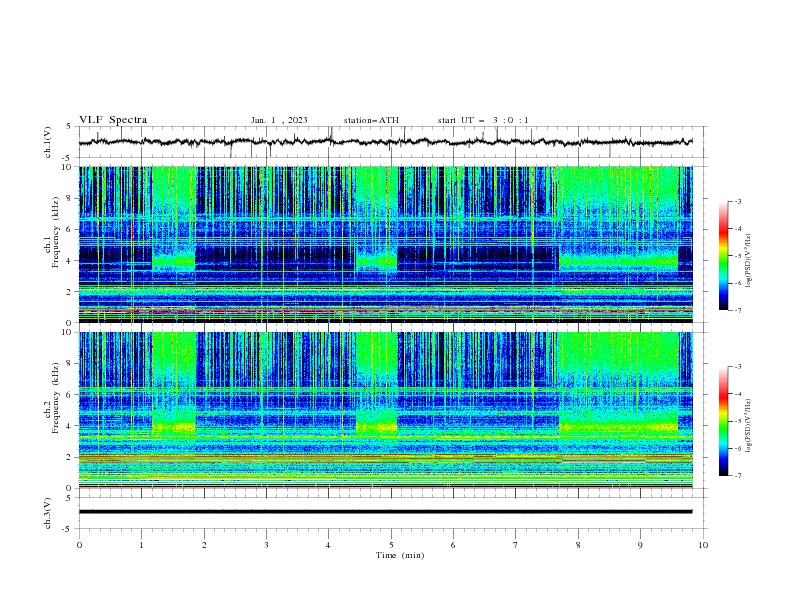Select the "Jan. 1 , 2023" date label

point(279,120)
